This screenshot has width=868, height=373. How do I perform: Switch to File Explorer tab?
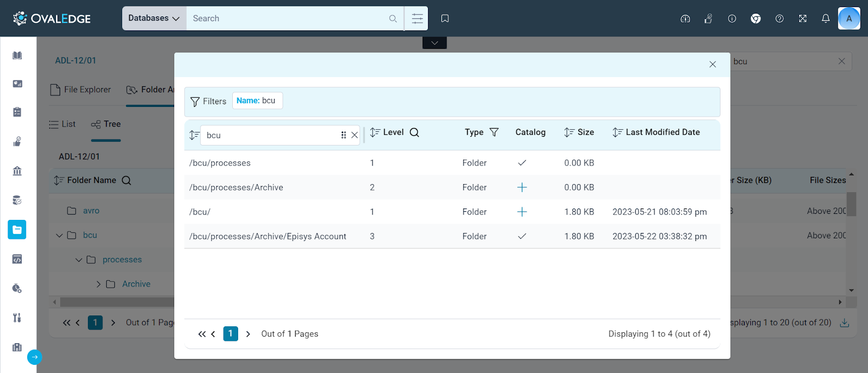tap(80, 90)
